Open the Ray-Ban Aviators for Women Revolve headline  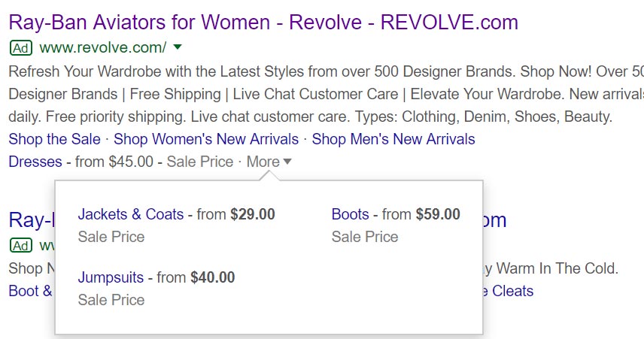coord(263,23)
